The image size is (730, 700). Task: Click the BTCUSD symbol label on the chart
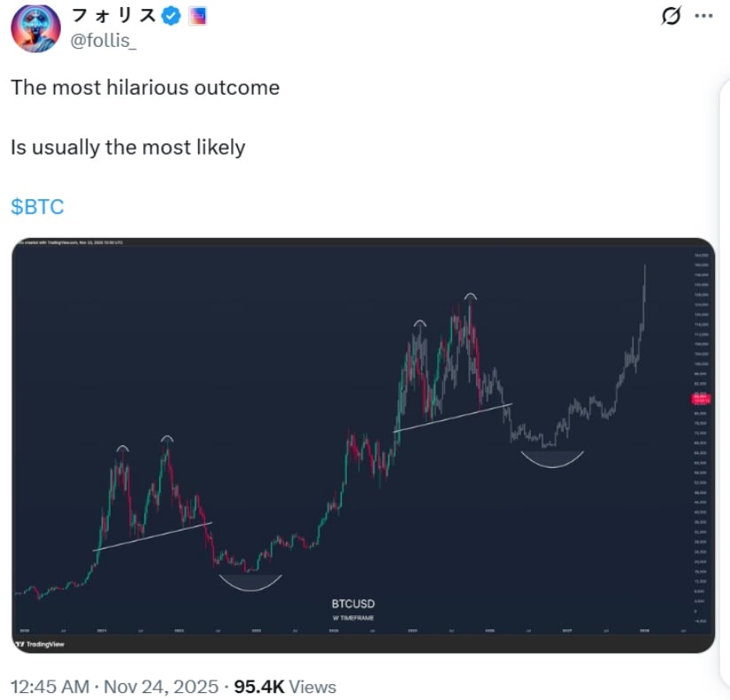[x=355, y=603]
